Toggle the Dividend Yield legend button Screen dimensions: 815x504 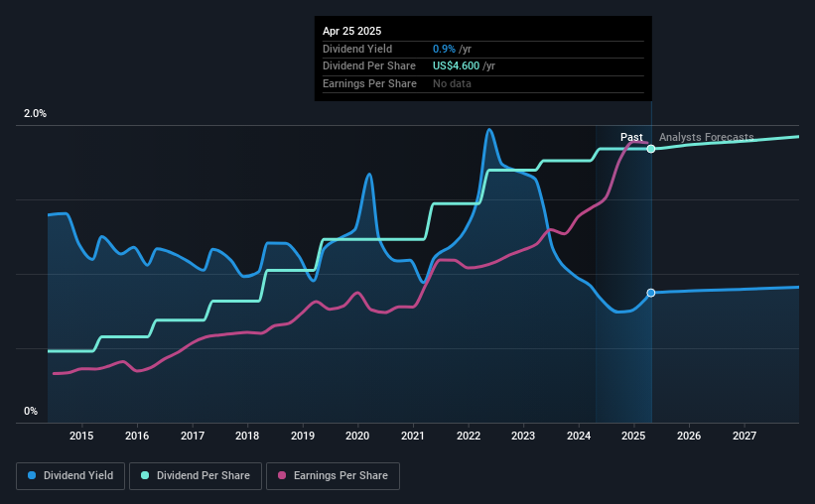coord(70,476)
